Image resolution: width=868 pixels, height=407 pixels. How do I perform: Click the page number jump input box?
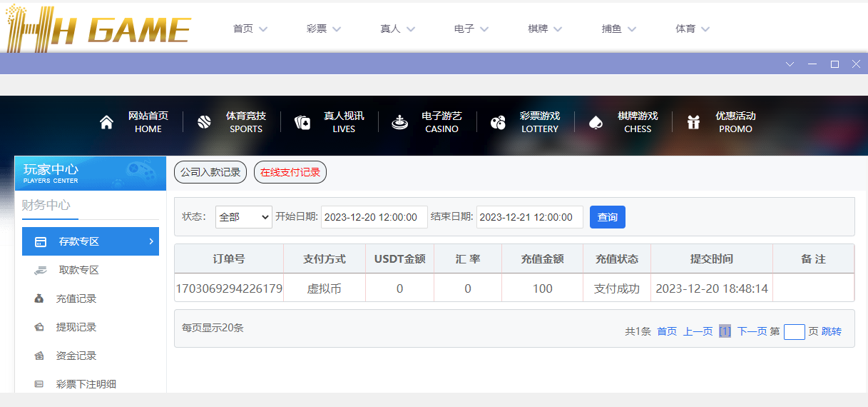(794, 331)
